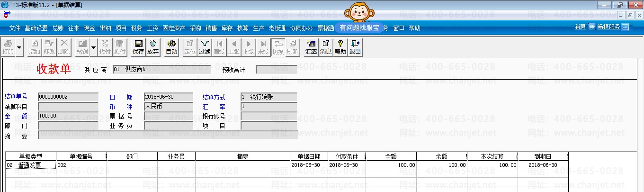
Task: Open the 基础设置 menu
Action: (36, 28)
